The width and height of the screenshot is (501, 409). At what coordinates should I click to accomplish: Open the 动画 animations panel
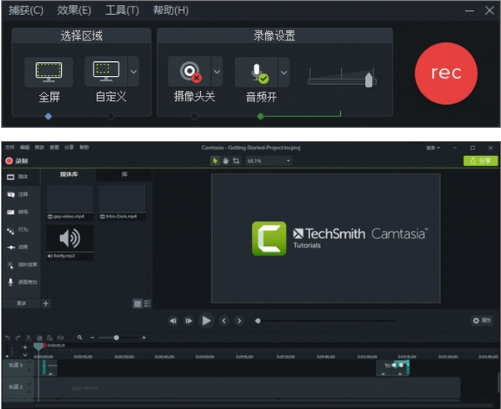click(x=18, y=247)
